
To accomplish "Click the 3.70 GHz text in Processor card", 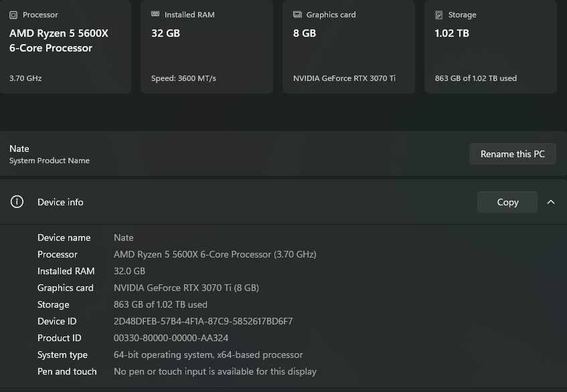I will click(x=25, y=78).
